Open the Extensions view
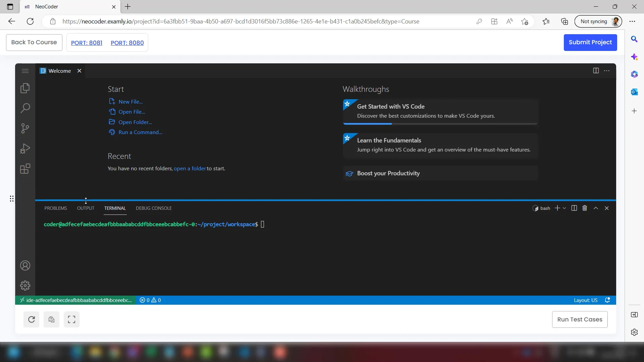Viewport: 644px width, 362px height. pos(25,169)
